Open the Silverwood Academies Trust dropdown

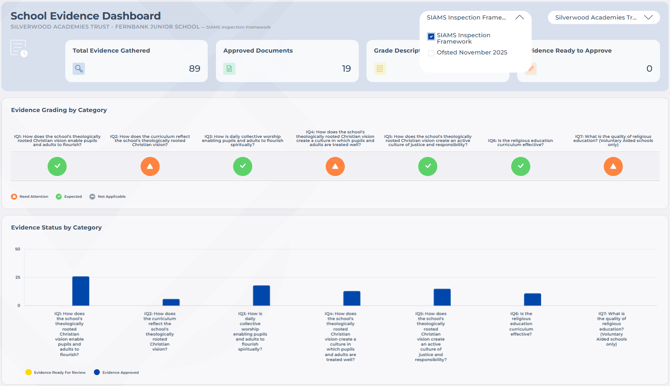pos(604,18)
